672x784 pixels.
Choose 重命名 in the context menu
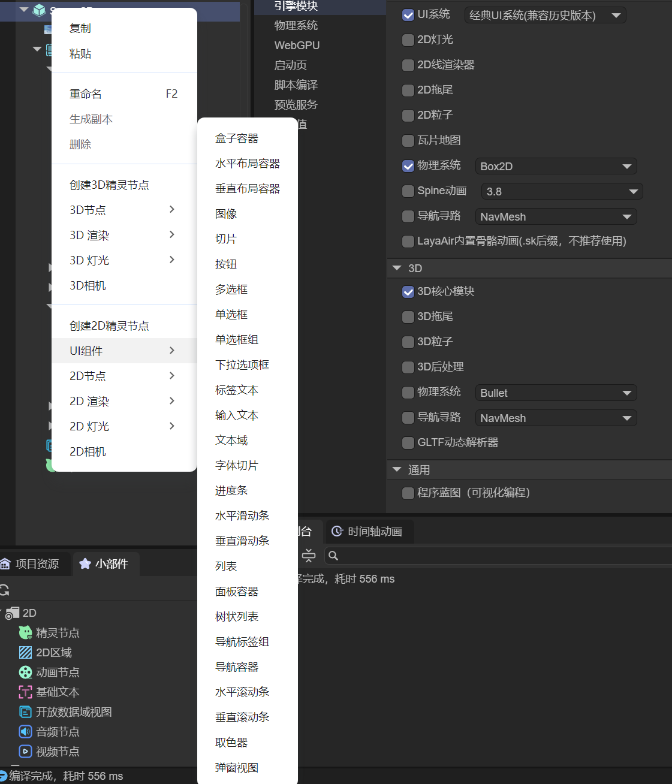pyautogui.click(x=86, y=94)
